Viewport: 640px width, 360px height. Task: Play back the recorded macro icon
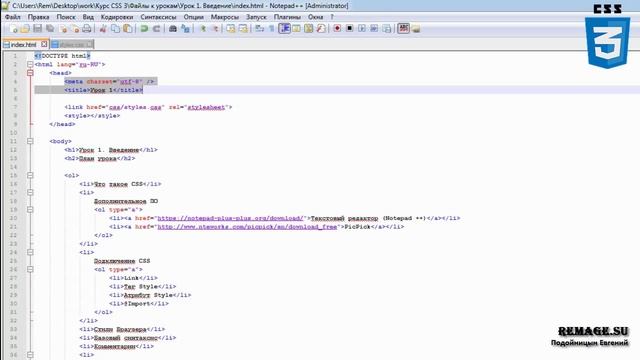point(362,29)
